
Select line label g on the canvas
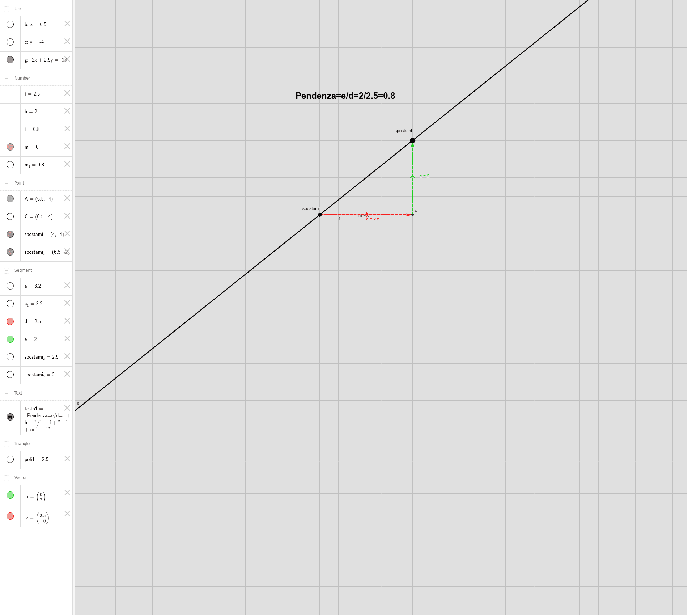tap(78, 403)
